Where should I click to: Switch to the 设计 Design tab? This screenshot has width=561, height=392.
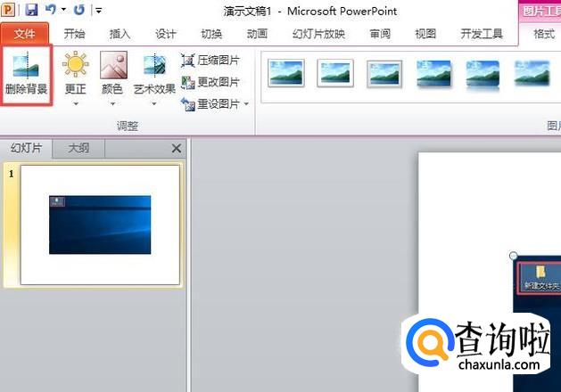tap(166, 34)
